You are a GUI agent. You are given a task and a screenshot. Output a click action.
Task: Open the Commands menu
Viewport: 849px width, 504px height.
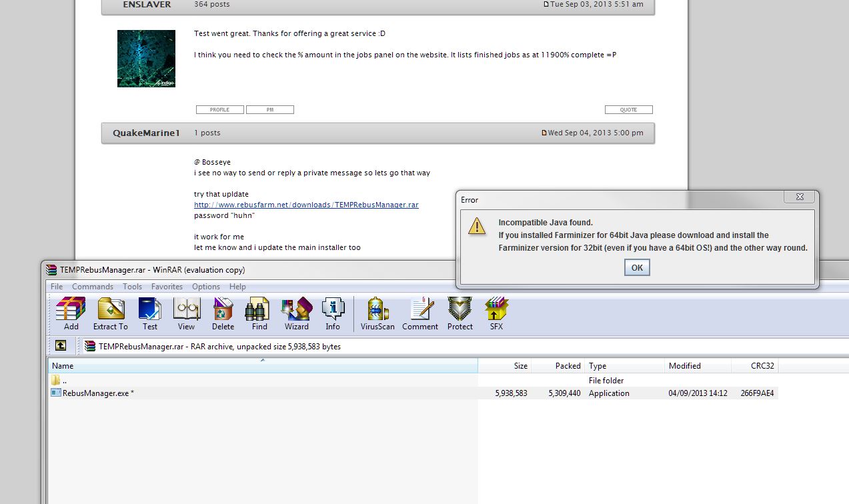click(x=93, y=287)
